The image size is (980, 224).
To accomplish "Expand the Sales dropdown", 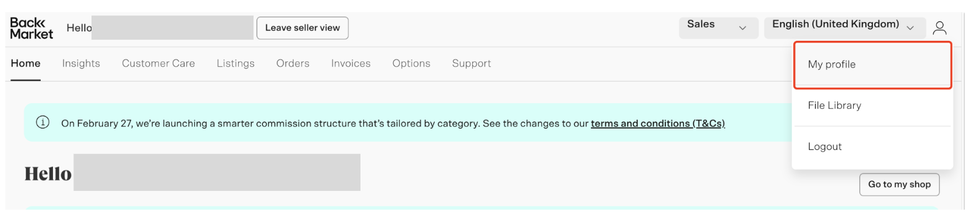I will point(718,28).
